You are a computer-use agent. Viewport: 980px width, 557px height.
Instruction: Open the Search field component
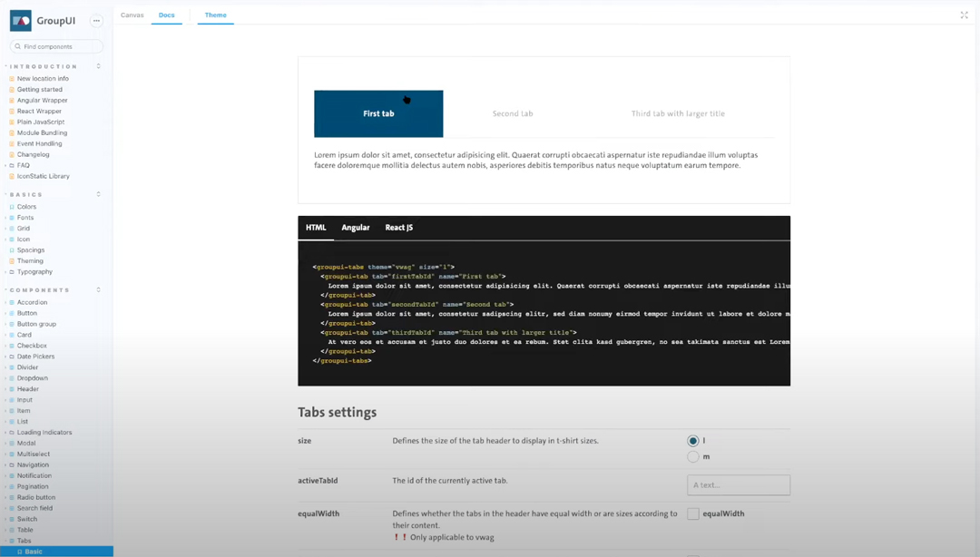pos(35,508)
